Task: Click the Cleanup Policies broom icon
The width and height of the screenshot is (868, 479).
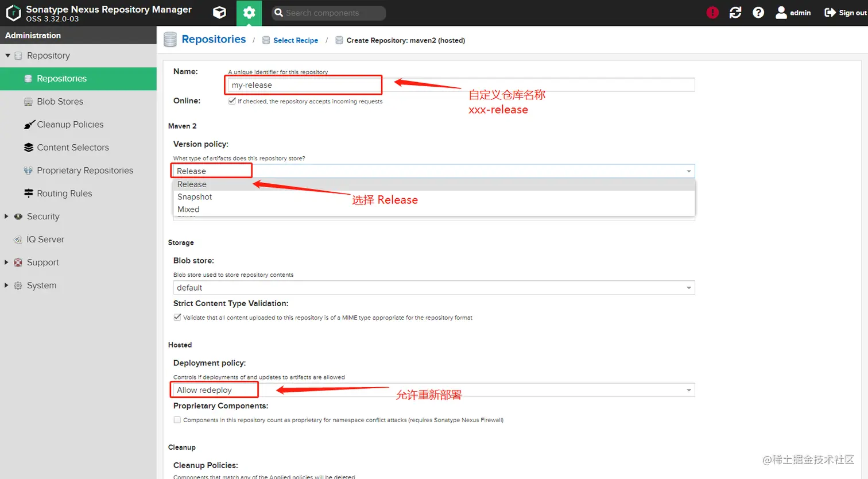Action: tap(29, 125)
